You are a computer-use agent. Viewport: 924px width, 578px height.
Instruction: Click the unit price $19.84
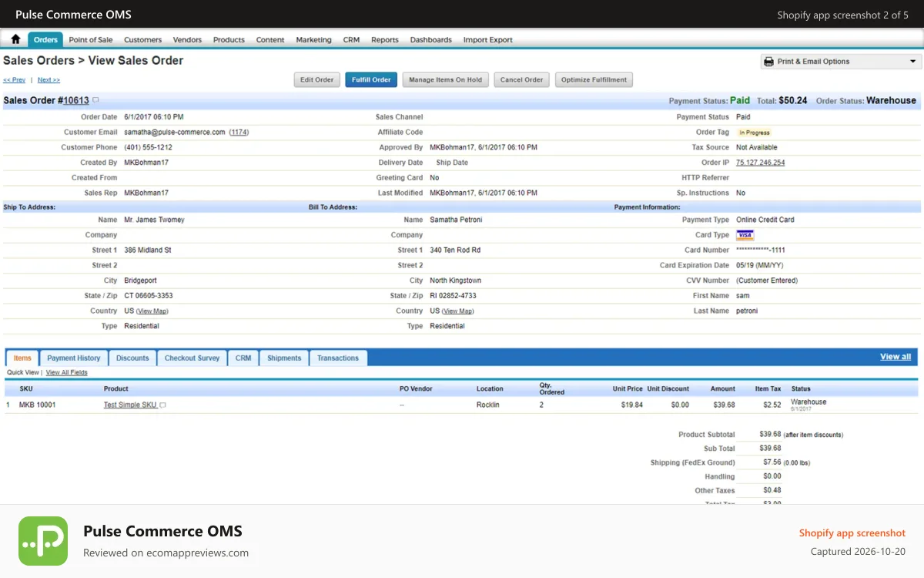631,405
